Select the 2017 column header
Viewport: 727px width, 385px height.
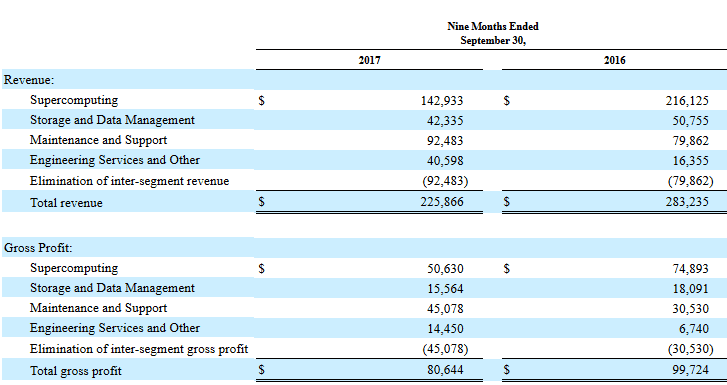click(x=369, y=60)
